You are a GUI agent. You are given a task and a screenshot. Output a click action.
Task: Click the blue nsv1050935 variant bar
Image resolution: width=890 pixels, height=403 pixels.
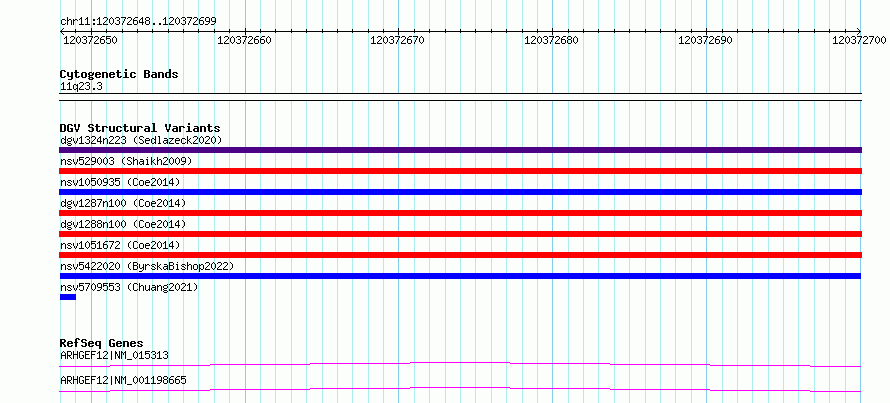pos(460,192)
